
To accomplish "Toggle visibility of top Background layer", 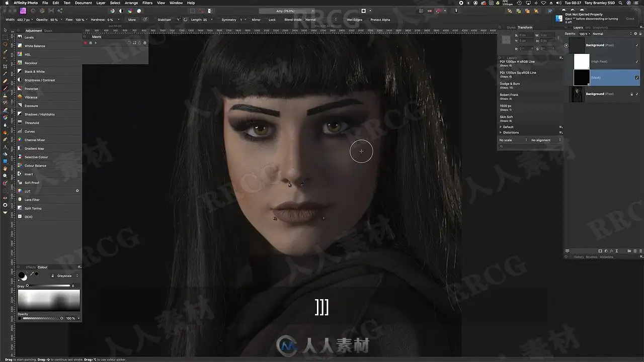I will coord(637,45).
